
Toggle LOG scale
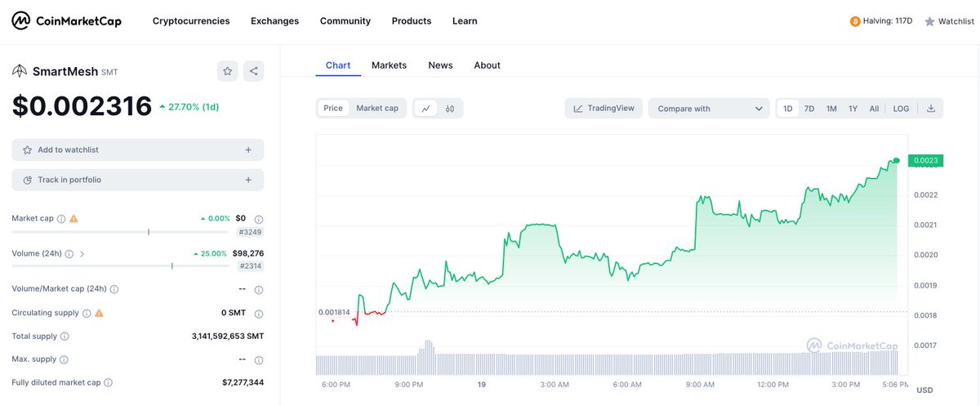(x=901, y=109)
